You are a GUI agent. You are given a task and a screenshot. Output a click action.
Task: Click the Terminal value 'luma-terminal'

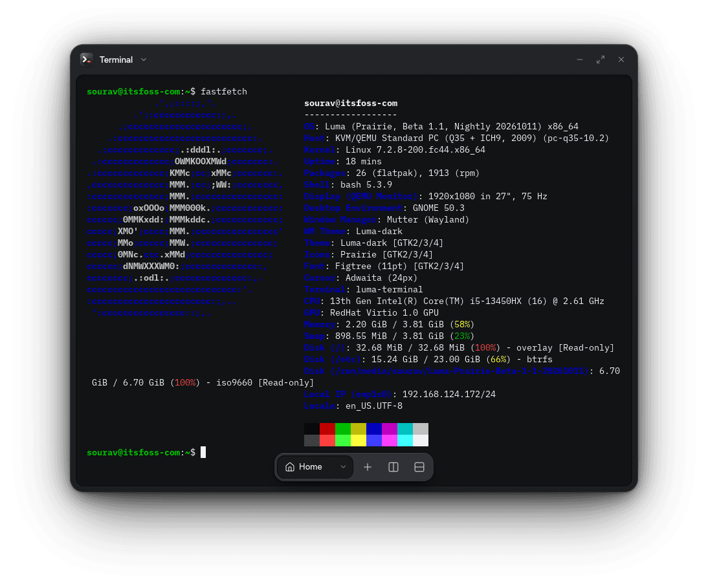pos(389,290)
